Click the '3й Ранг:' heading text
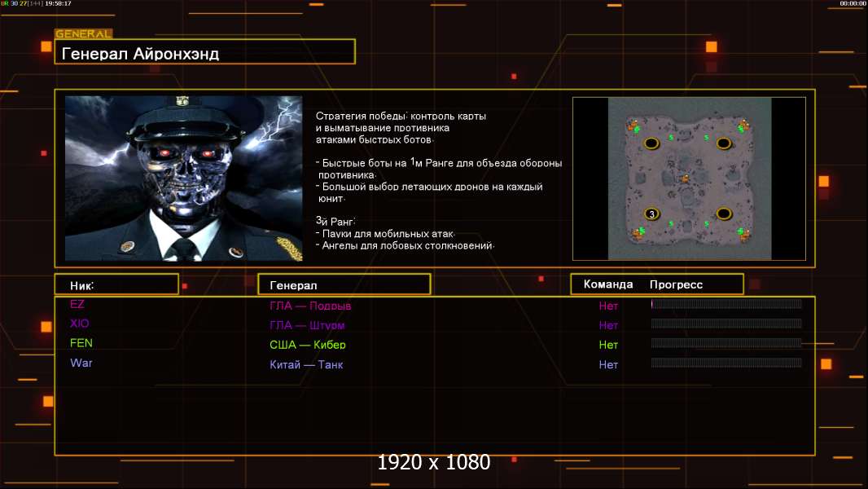The image size is (868, 489). click(335, 221)
